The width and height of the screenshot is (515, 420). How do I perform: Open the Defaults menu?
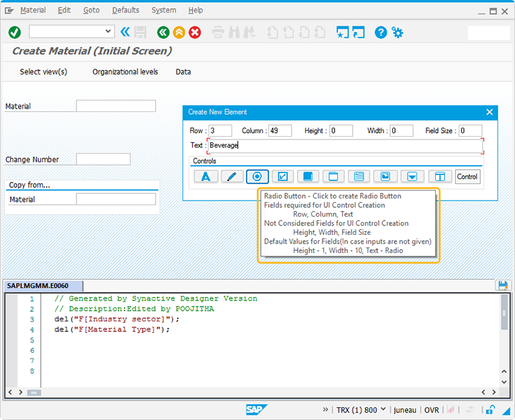tap(126, 10)
